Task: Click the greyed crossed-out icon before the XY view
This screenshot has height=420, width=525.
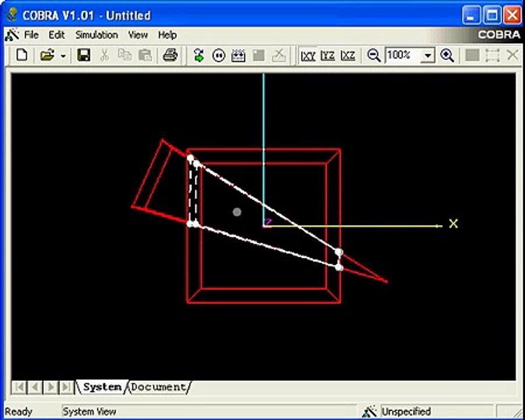Action: (279, 55)
